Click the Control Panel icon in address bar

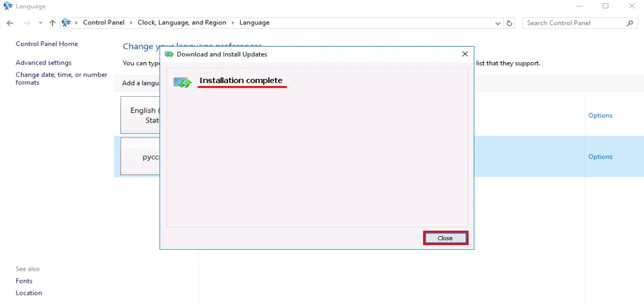click(66, 23)
